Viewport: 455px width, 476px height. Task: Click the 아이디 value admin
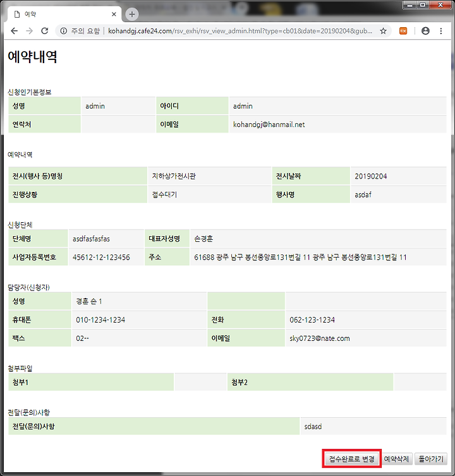tap(243, 106)
